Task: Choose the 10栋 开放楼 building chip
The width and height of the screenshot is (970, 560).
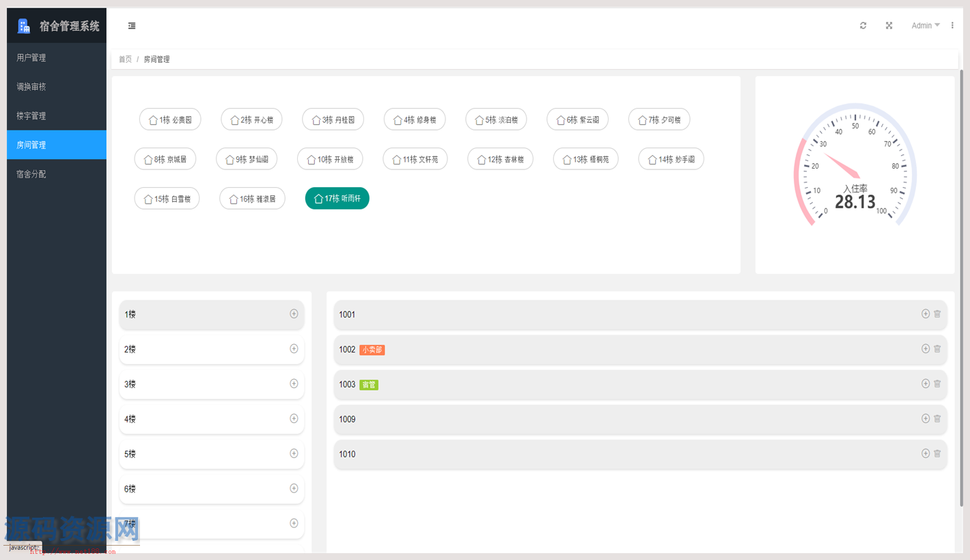Action: 330,159
